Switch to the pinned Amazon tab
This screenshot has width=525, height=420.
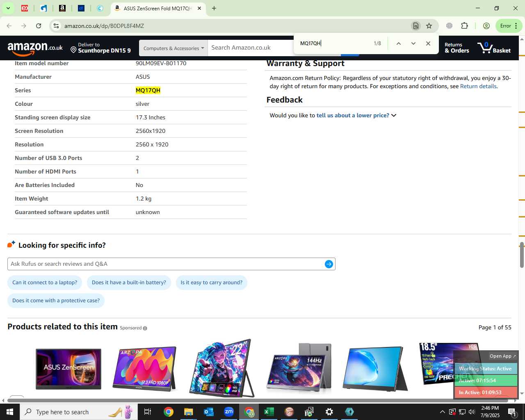(x=62, y=8)
